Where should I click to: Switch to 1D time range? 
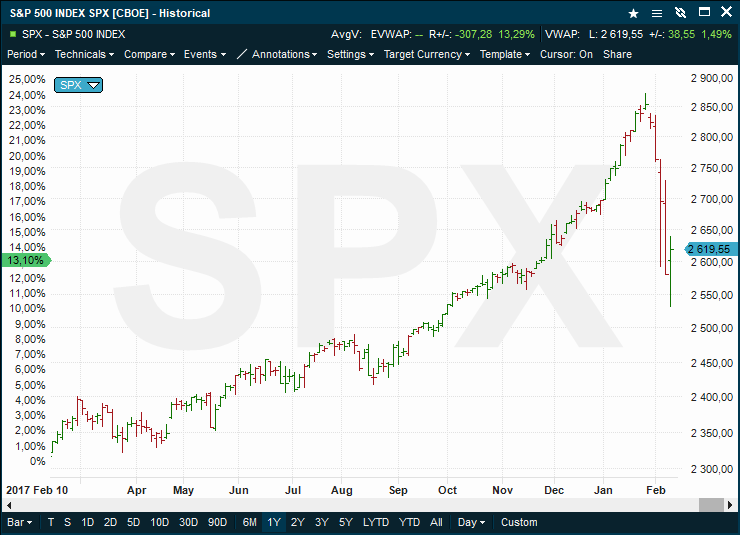tap(87, 522)
